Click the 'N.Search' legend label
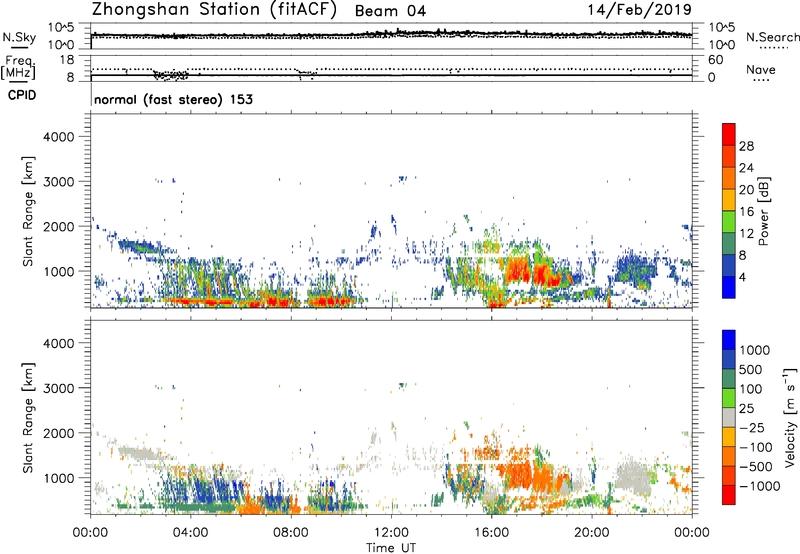Screen dimensions: 800x554 coord(772,37)
